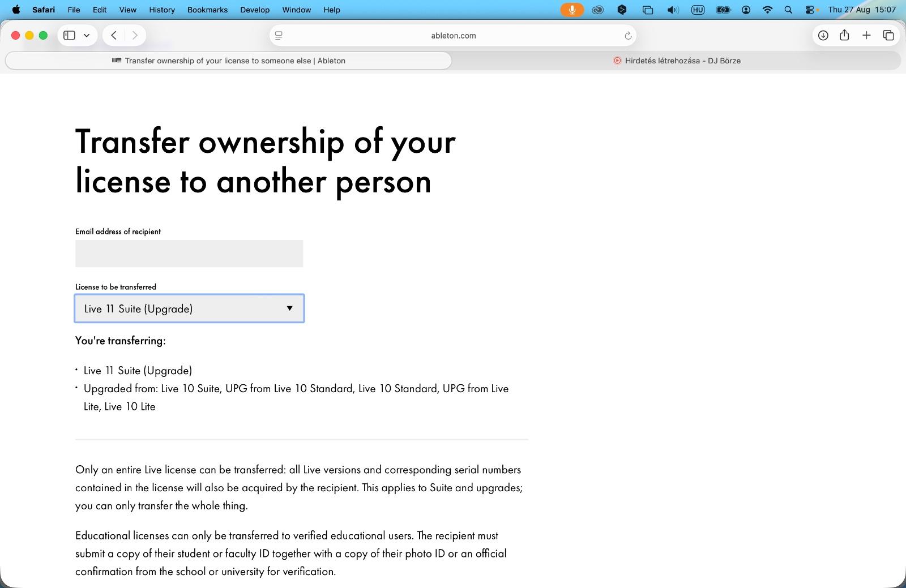The width and height of the screenshot is (906, 588).
Task: Select the Transfer ownership Ableton tab
Action: (229, 61)
